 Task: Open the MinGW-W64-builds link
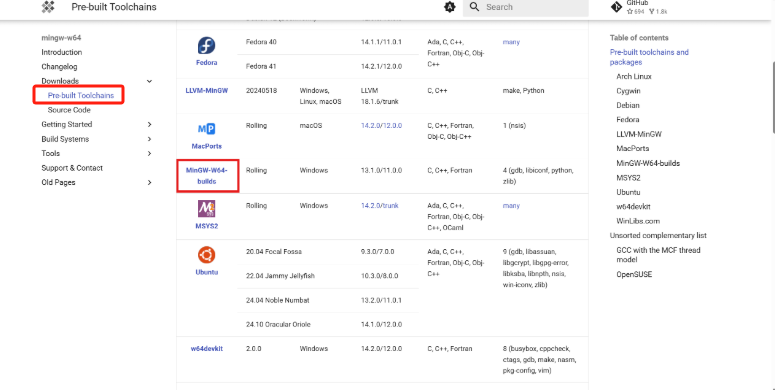(207, 176)
